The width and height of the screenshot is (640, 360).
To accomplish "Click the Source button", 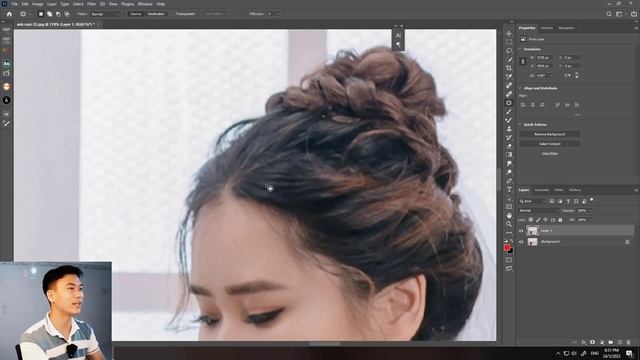I will tap(136, 14).
